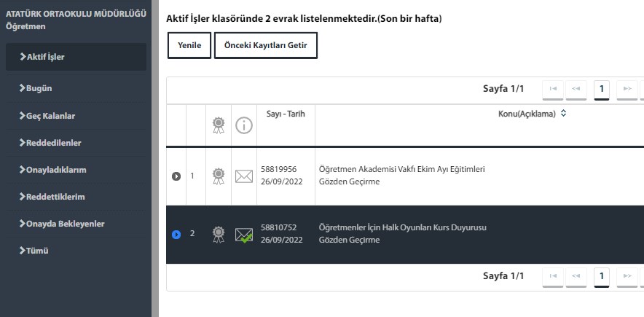644x317 pixels.
Task: Sort by Sayı - Tarih column header
Action: [280, 114]
